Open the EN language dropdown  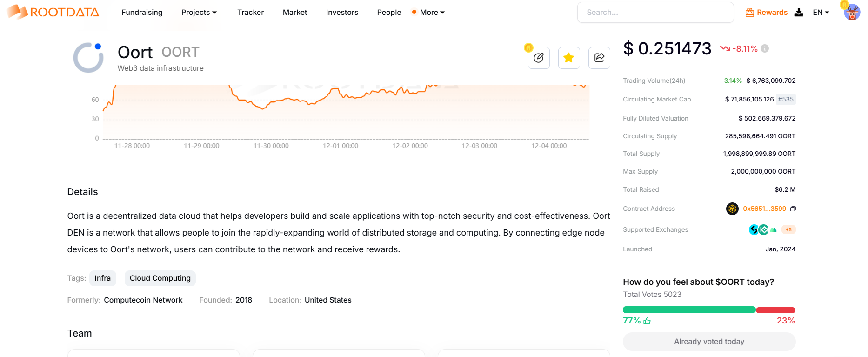821,13
